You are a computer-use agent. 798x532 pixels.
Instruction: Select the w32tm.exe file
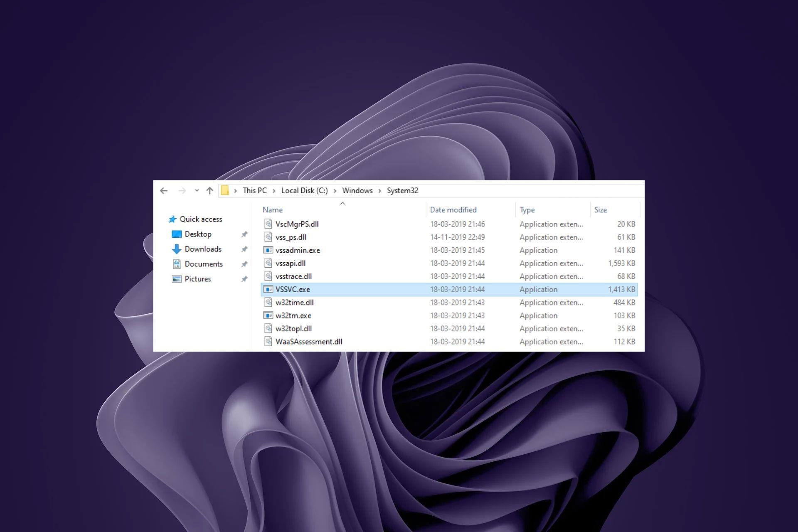click(293, 315)
